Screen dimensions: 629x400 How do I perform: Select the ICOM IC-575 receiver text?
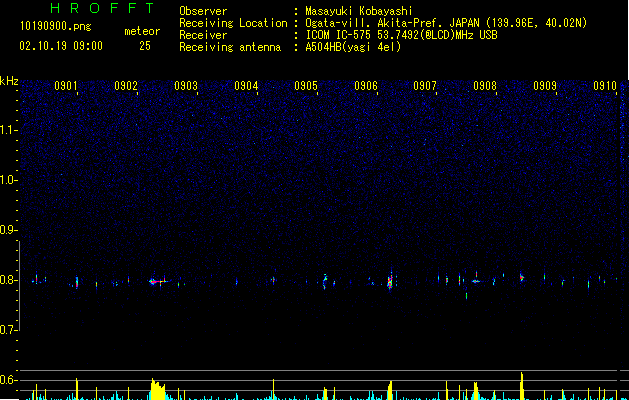(x=402, y=35)
